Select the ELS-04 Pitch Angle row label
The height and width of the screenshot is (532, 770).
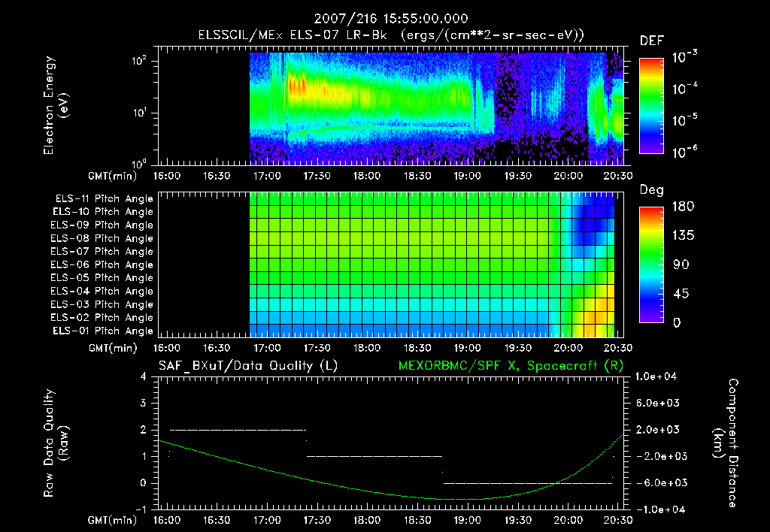pos(102,291)
